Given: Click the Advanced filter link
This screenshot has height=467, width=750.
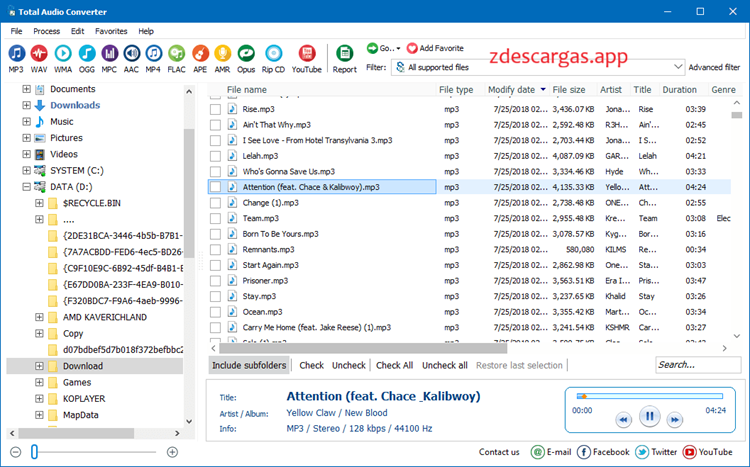Looking at the screenshot, I should tap(714, 67).
